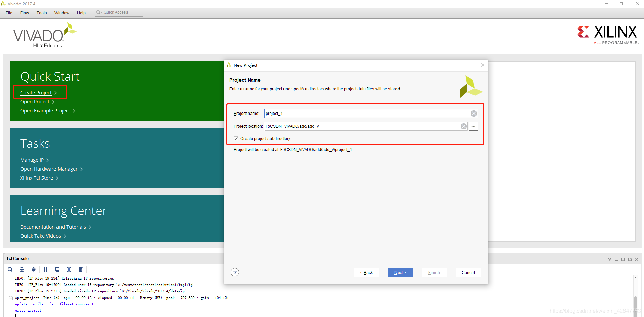The width and height of the screenshot is (644, 317).
Task: Clear the Tcl Console with trash icon
Action: tap(81, 269)
